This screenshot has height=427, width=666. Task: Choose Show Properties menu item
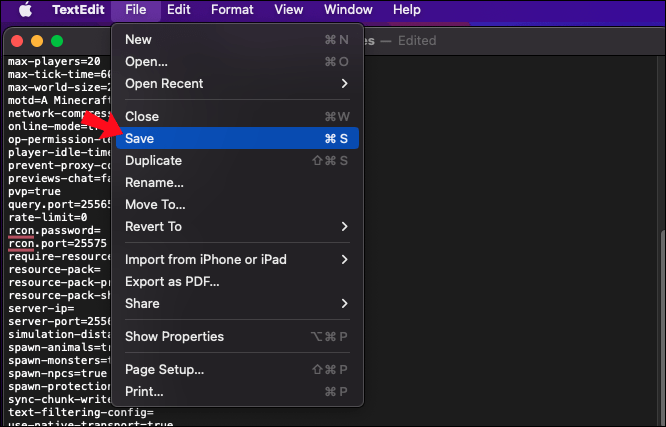click(x=174, y=337)
